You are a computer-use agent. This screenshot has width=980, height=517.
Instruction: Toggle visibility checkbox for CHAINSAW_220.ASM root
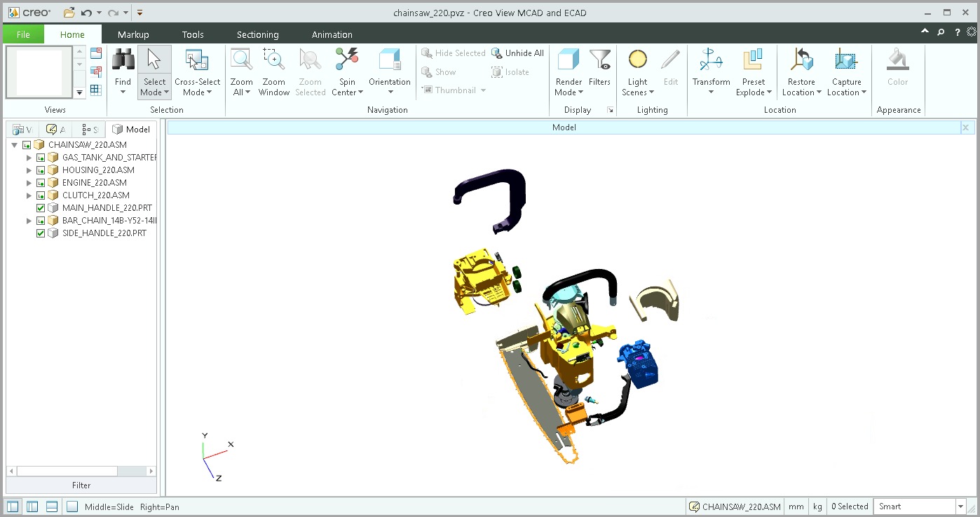pyautogui.click(x=27, y=145)
